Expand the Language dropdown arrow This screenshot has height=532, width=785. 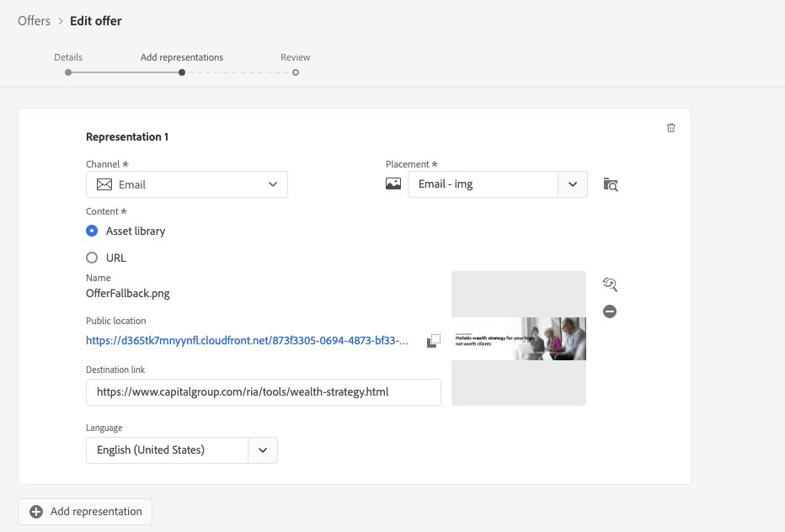click(263, 450)
